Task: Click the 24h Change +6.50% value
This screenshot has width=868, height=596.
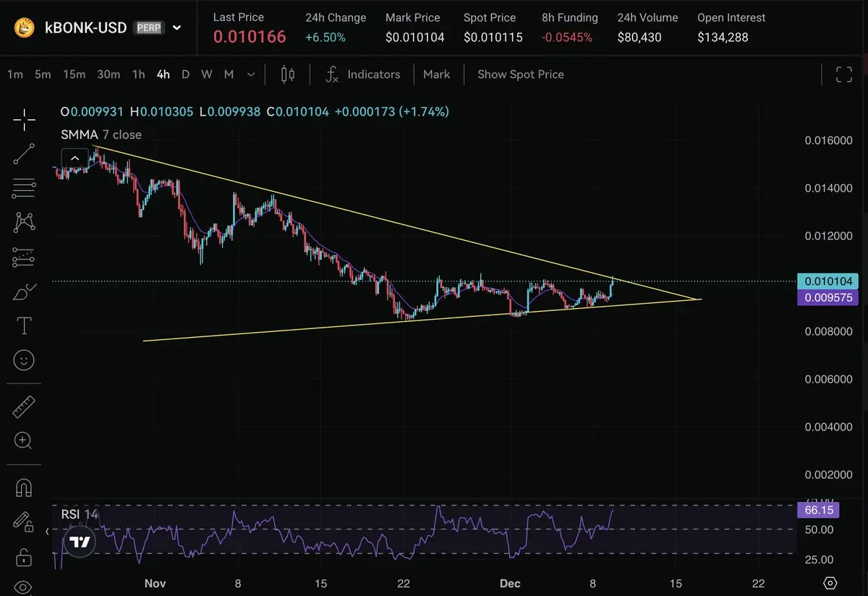Action: coord(325,37)
